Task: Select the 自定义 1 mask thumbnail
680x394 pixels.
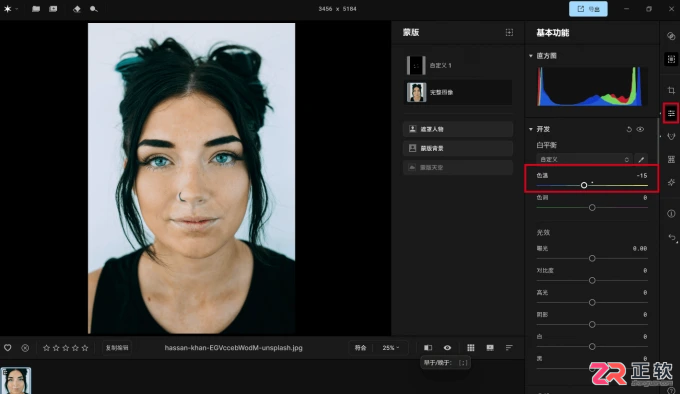Action: [x=416, y=65]
